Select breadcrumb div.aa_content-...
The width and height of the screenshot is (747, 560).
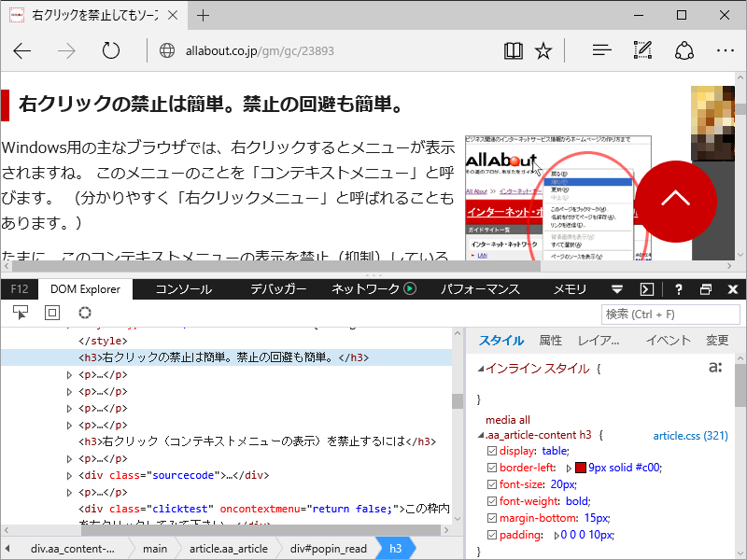click(x=73, y=549)
